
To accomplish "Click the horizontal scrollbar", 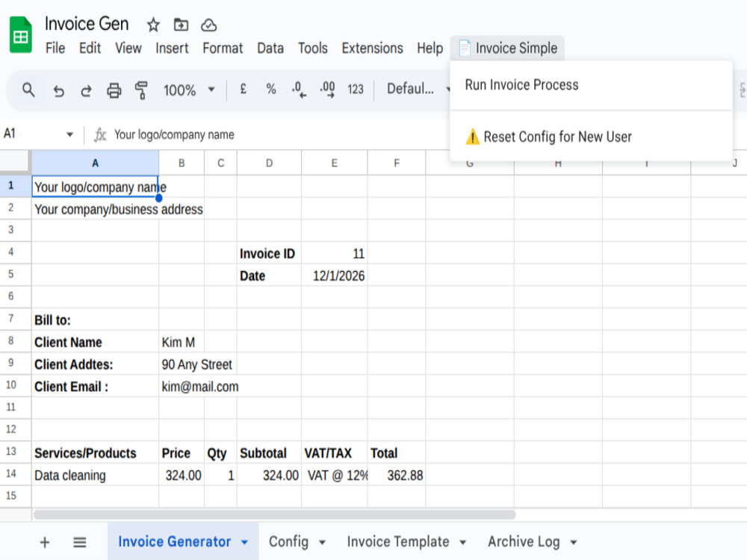I will pyautogui.click(x=274, y=514).
